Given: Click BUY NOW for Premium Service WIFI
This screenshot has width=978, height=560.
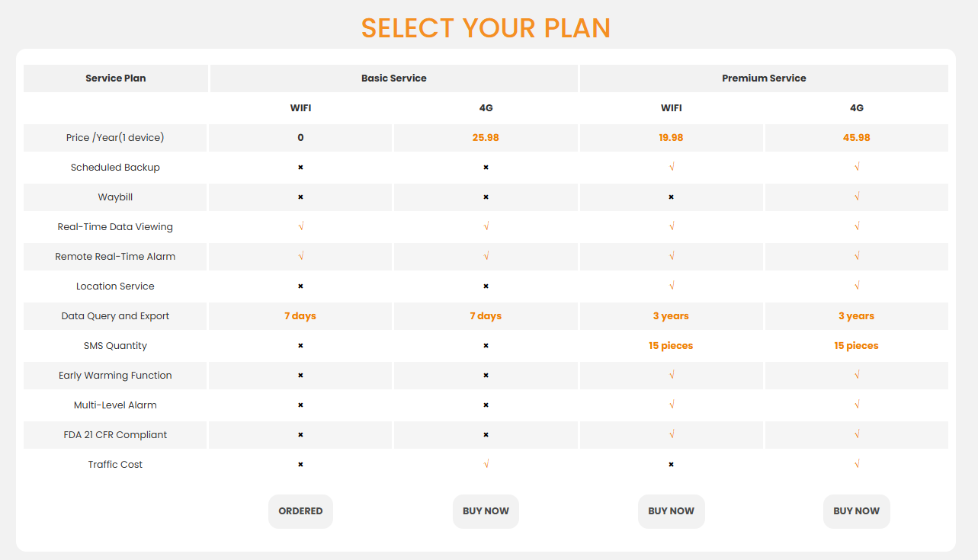Looking at the screenshot, I should pos(671,511).
